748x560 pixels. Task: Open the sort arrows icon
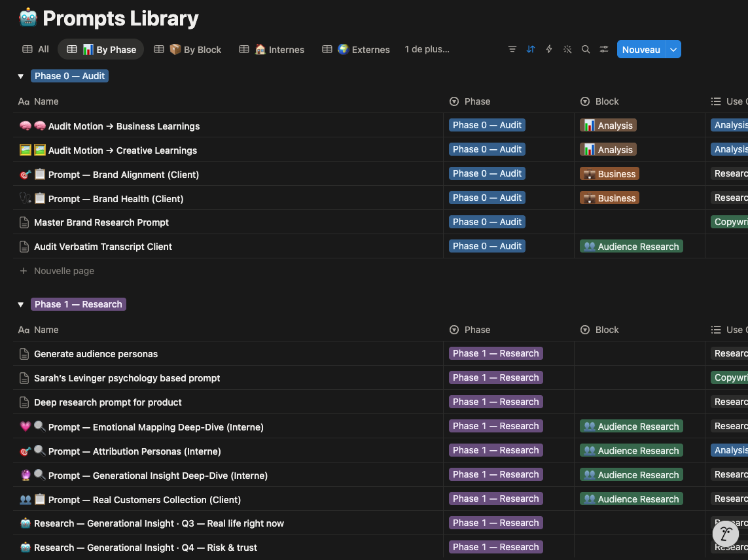pyautogui.click(x=531, y=49)
